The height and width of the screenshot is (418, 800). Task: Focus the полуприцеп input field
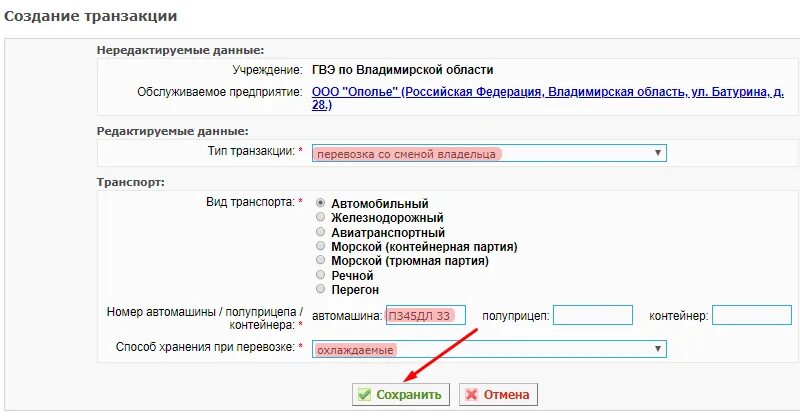tap(593, 315)
